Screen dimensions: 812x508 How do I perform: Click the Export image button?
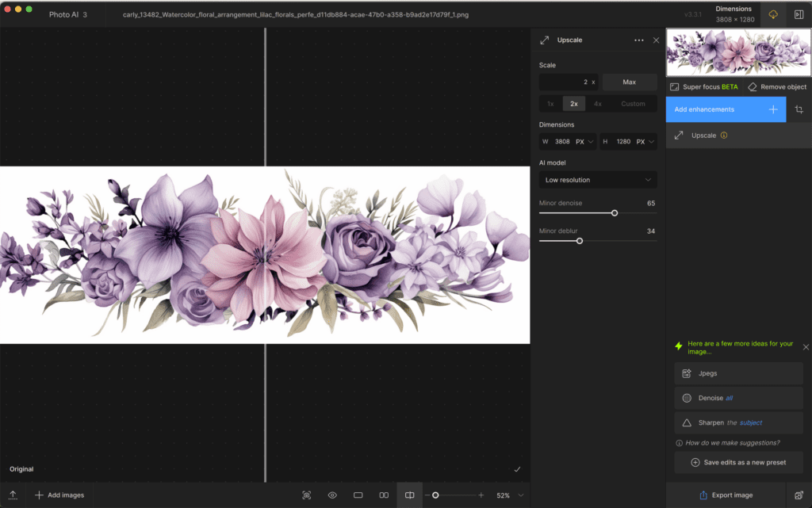point(726,495)
